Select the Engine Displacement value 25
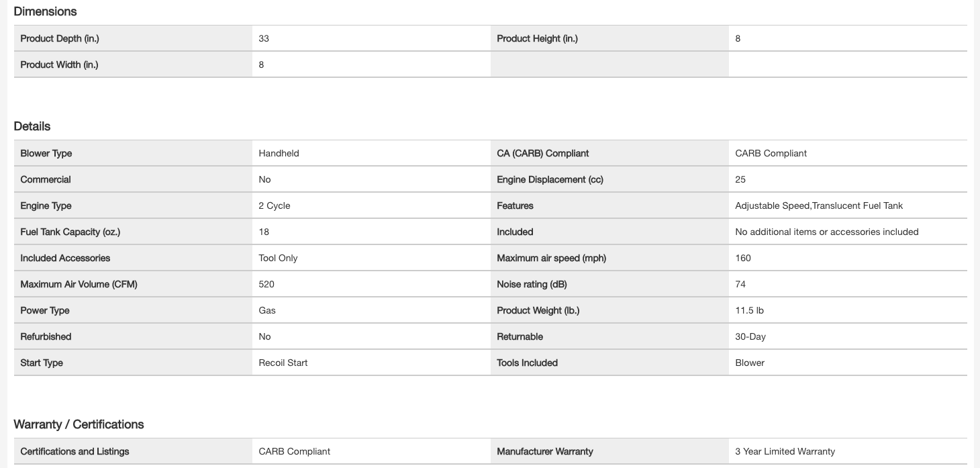The width and height of the screenshot is (980, 468). pyautogui.click(x=740, y=180)
